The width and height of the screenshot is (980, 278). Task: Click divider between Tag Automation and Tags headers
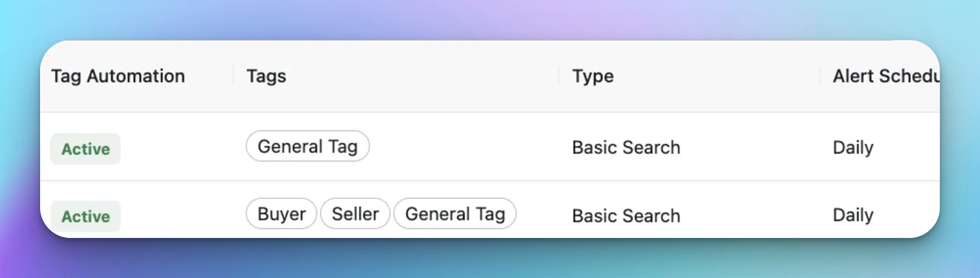tap(234, 76)
